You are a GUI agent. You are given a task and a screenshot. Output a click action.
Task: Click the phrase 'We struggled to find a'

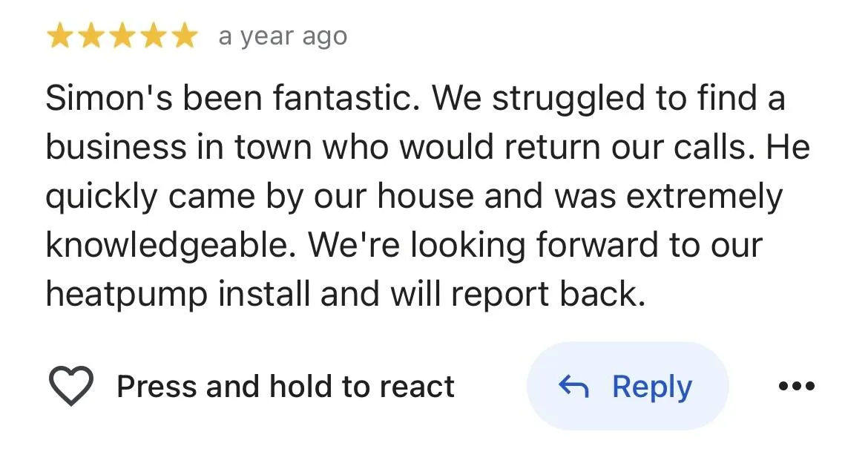609,99
